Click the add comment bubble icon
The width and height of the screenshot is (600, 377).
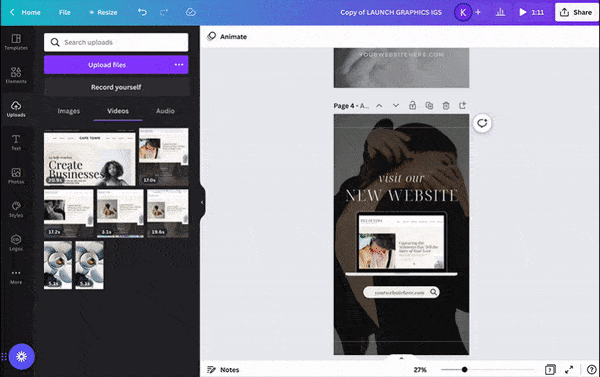[x=482, y=123]
